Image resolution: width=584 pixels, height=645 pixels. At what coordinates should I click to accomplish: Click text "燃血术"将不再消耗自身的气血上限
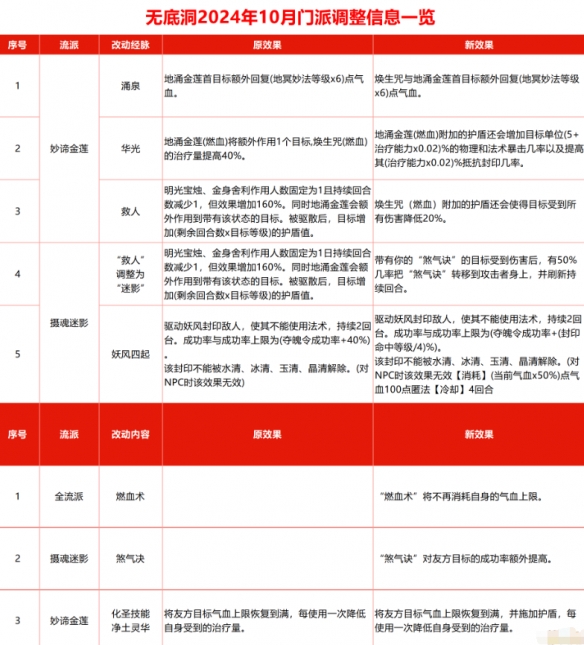point(461,497)
